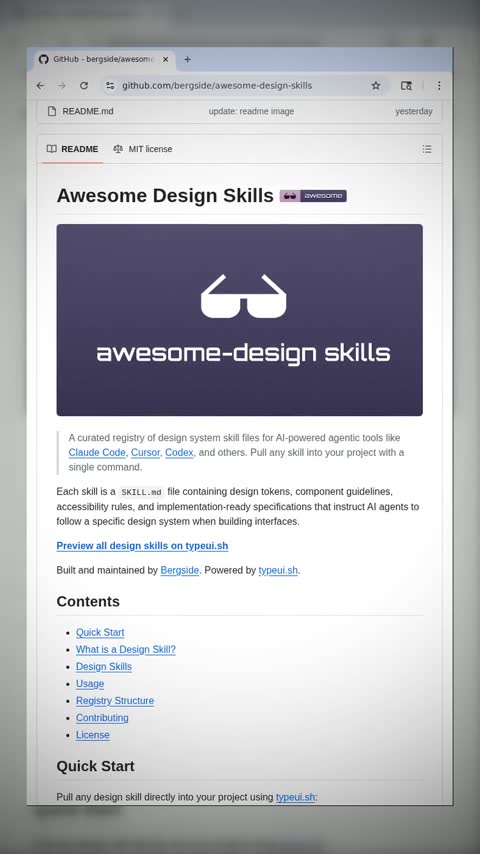
Task: Switch to the MIT license tab
Action: click(x=143, y=149)
